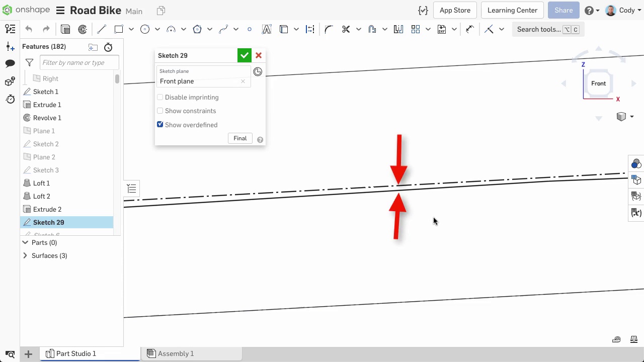Open the hamburger document menu
Screen dimensions: 644x362
[60, 11]
